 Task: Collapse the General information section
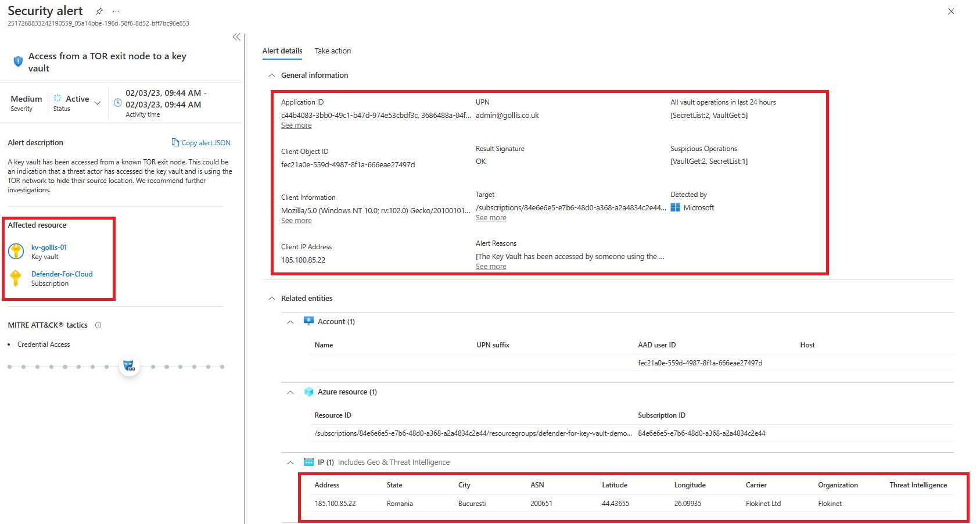pos(271,76)
